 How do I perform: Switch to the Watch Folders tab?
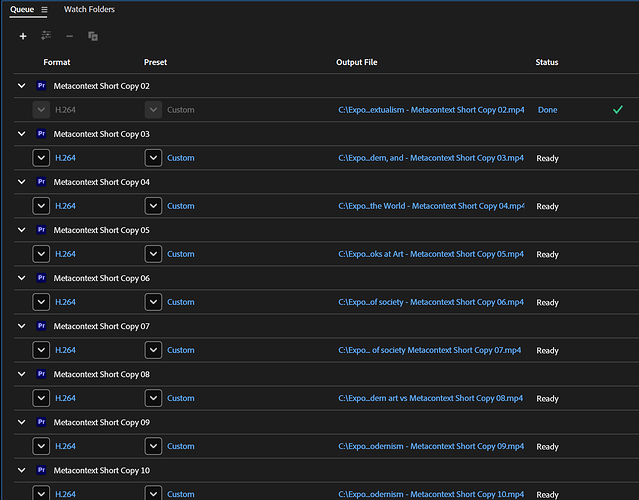pyautogui.click(x=89, y=9)
